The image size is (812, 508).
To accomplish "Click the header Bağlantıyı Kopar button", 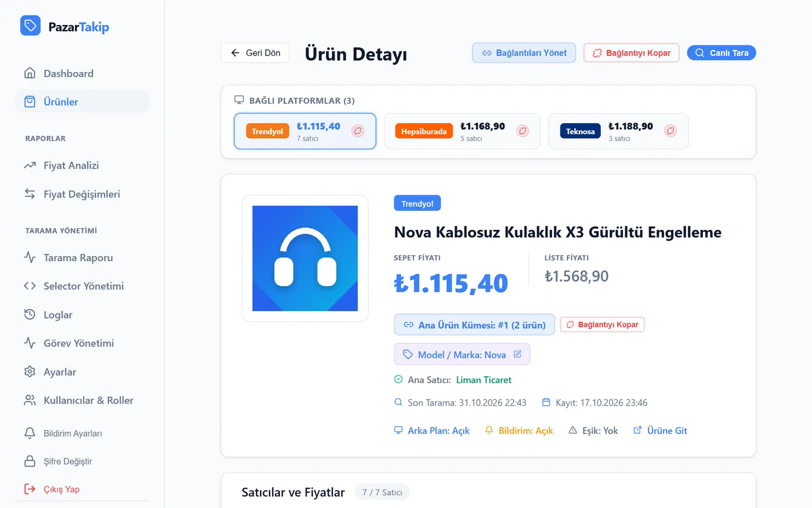I will click(x=631, y=53).
